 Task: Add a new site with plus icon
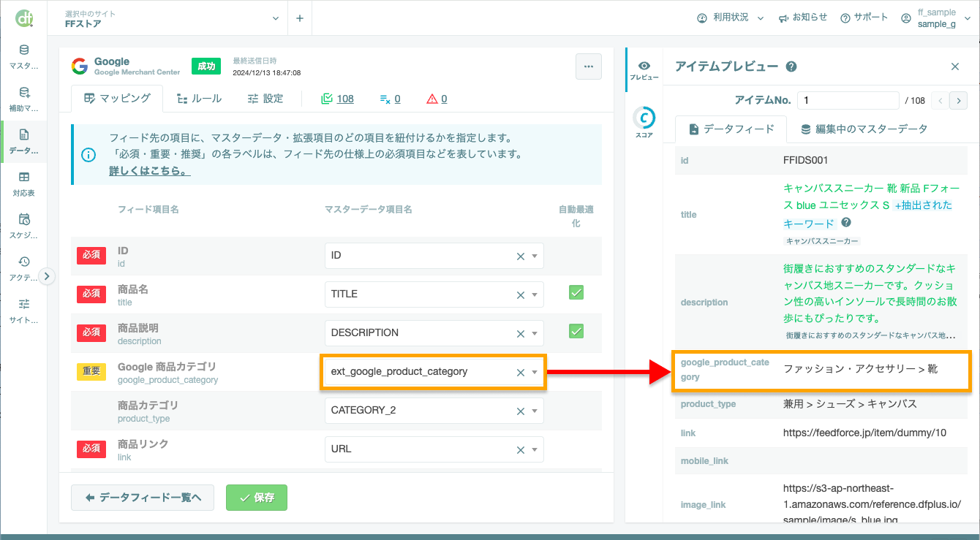coord(300,18)
